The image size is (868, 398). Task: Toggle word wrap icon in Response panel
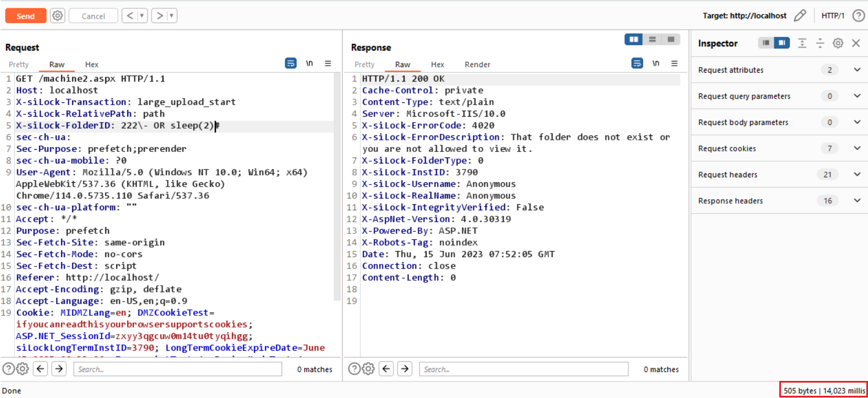(x=637, y=63)
